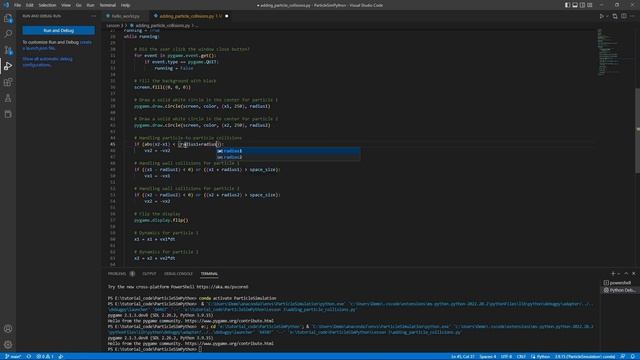This screenshot has height=360, width=640.
Task: Click Spaces: 4 indentation indicator
Action: click(x=488, y=356)
